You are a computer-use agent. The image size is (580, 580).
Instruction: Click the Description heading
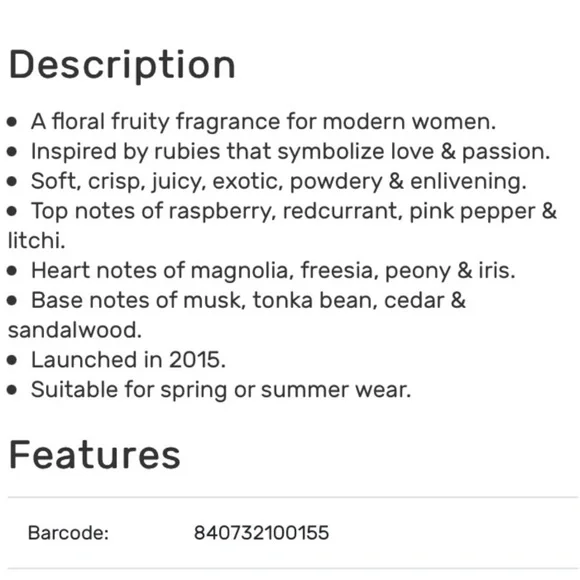point(122,66)
